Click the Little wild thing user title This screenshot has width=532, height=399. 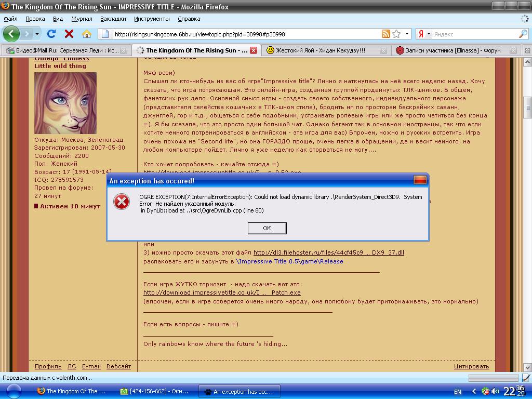point(60,66)
